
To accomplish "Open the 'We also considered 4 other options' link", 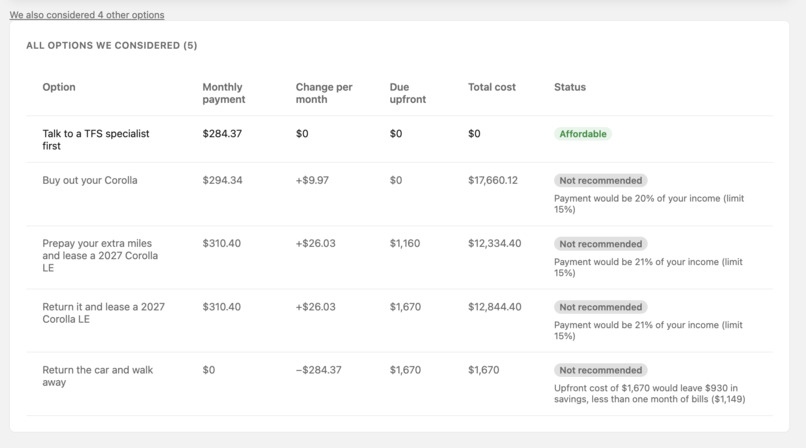I will (x=87, y=15).
